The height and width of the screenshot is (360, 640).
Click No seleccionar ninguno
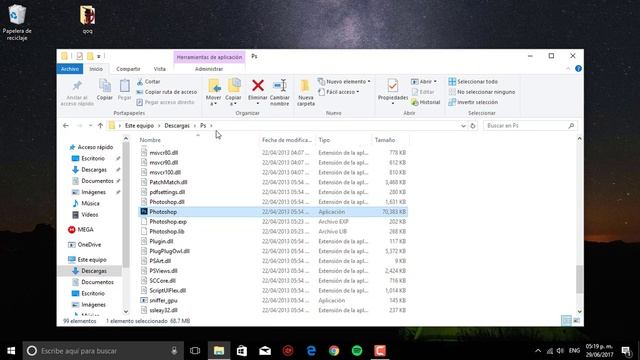482,92
